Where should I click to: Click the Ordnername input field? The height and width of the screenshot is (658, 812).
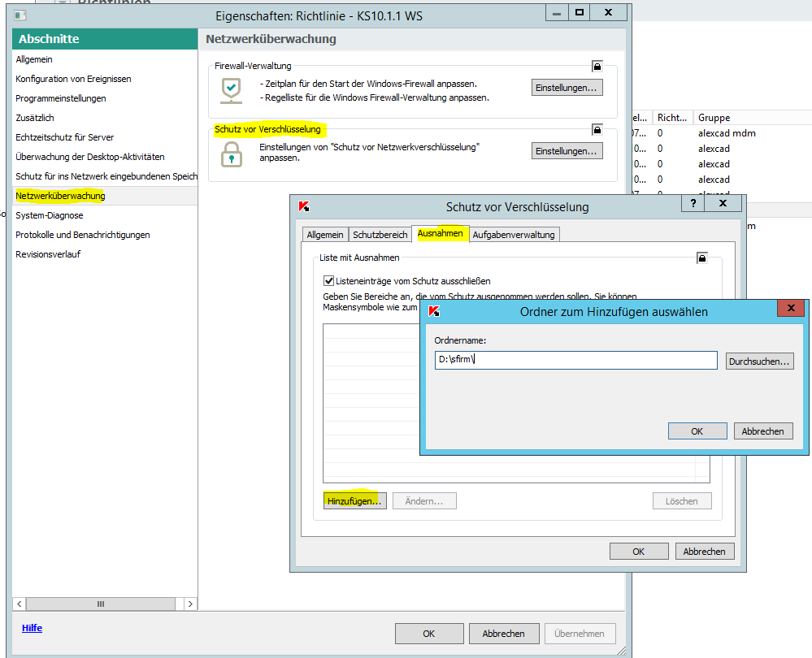pyautogui.click(x=575, y=360)
